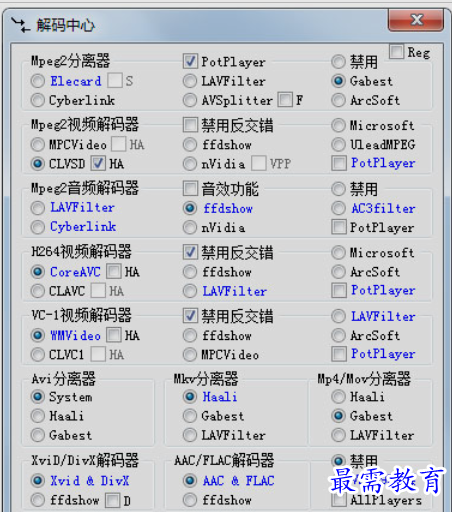
Task: Tick the S checkbox beside Elecard
Action: pyautogui.click(x=115, y=81)
